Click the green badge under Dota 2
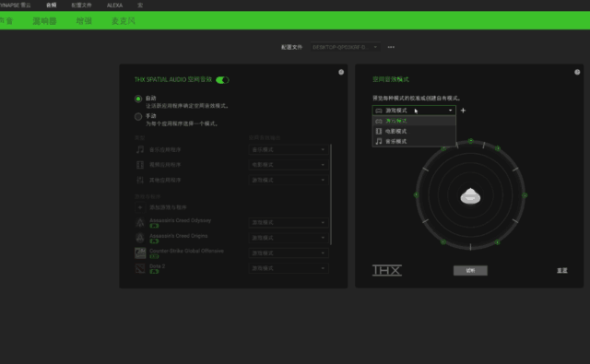This screenshot has width=590, height=364. (x=154, y=272)
